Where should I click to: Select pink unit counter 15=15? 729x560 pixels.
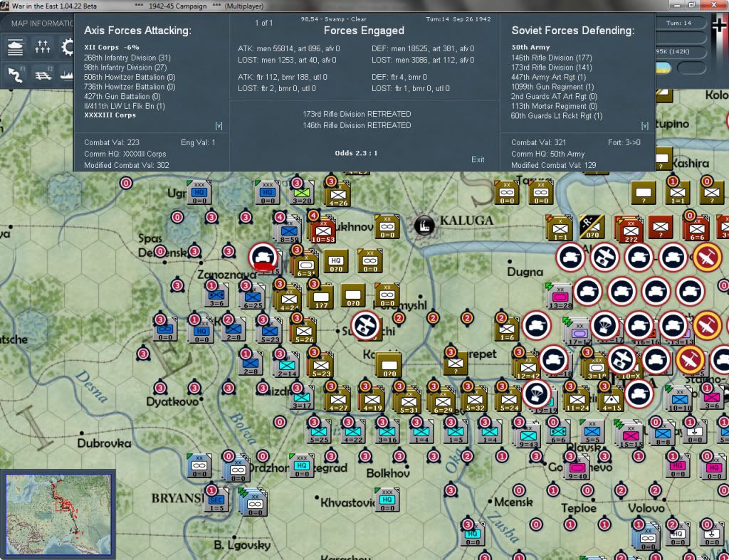click(x=631, y=436)
